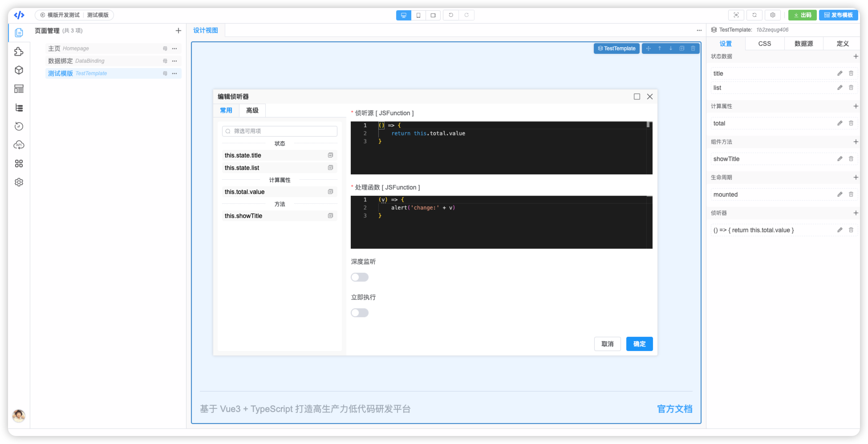Image resolution: width=868 pixels, height=444 pixels.
Task: Toggle the 深度监听 switch
Action: point(360,277)
